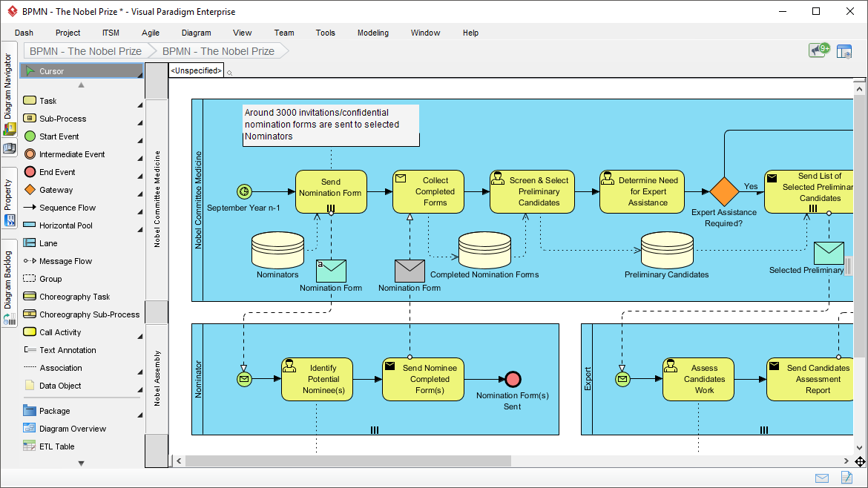868x488 pixels.
Task: Click the vertical scrollbar thumb
Action: 859,225
